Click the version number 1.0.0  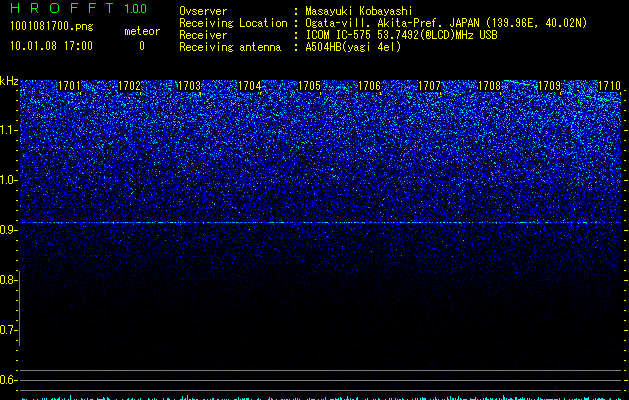pyautogui.click(x=136, y=8)
